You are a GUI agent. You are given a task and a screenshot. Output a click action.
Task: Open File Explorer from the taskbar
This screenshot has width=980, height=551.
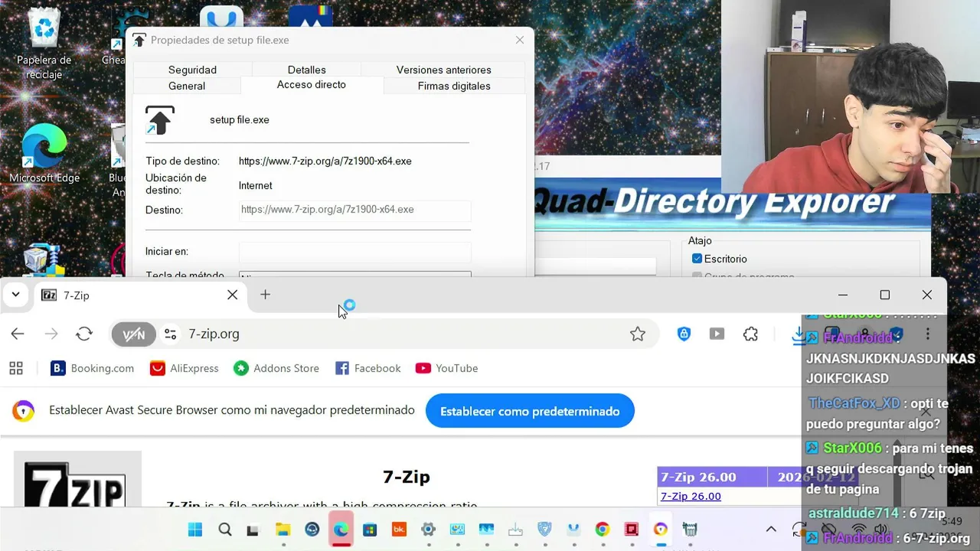coord(283,530)
